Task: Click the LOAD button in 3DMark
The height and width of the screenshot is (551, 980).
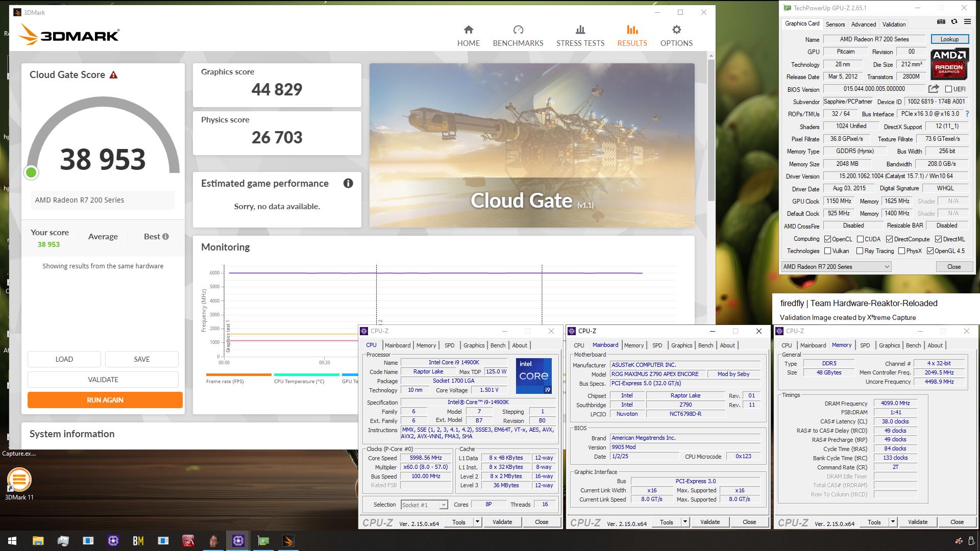Action: tap(64, 359)
